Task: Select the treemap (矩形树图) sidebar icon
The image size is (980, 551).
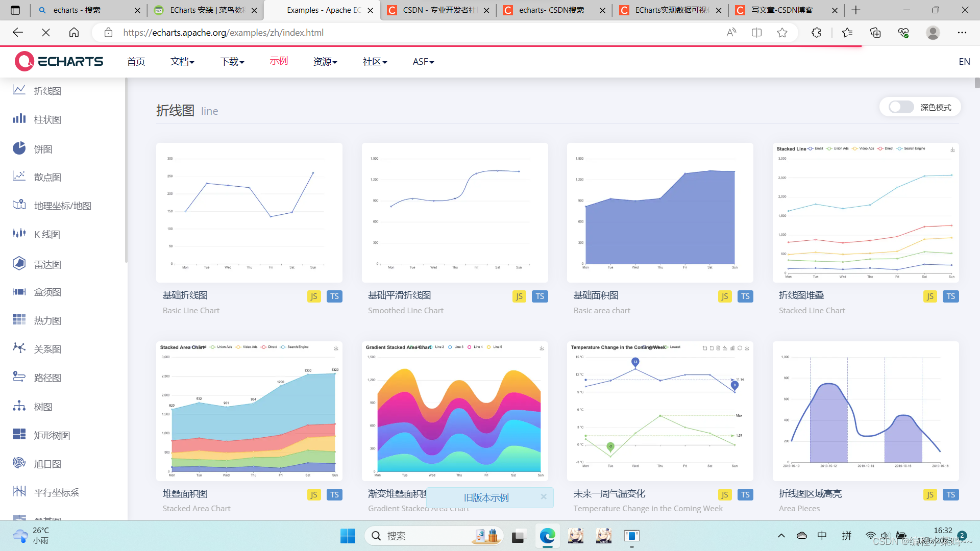Action: tap(19, 435)
